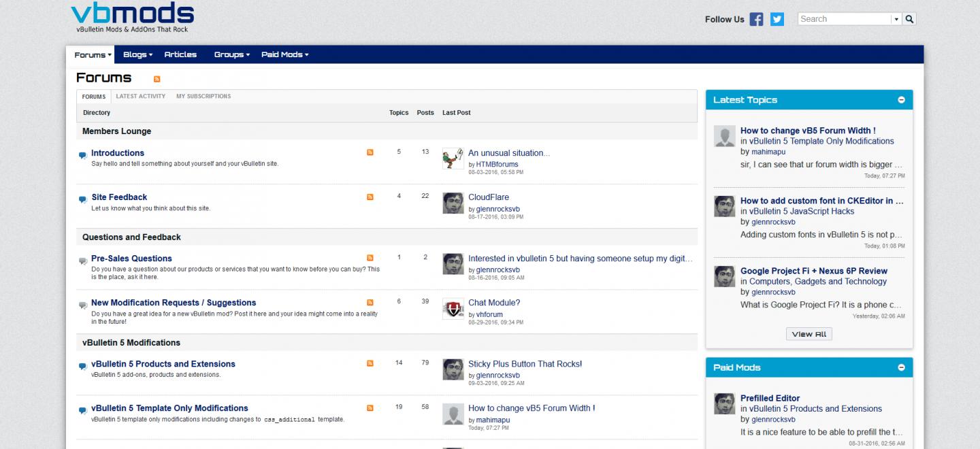
Task: Click Template Only Modifications status bubble icon
Action: pos(83,410)
